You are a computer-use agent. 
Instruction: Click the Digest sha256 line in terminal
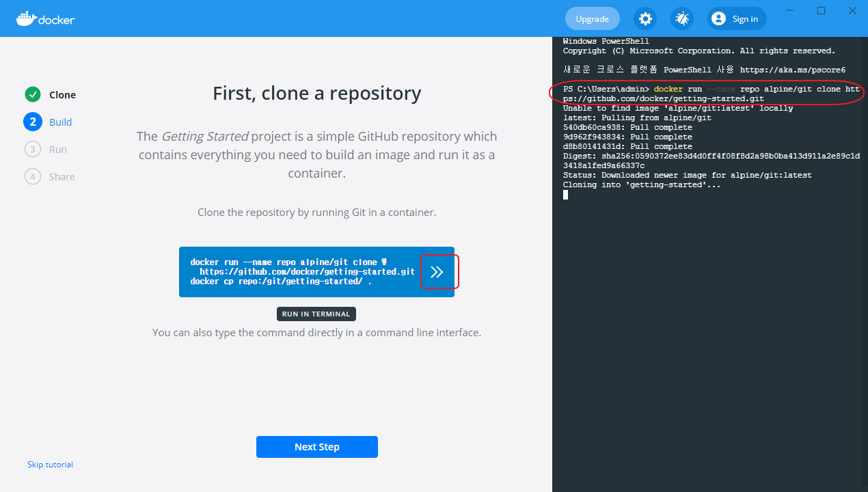[711, 161]
